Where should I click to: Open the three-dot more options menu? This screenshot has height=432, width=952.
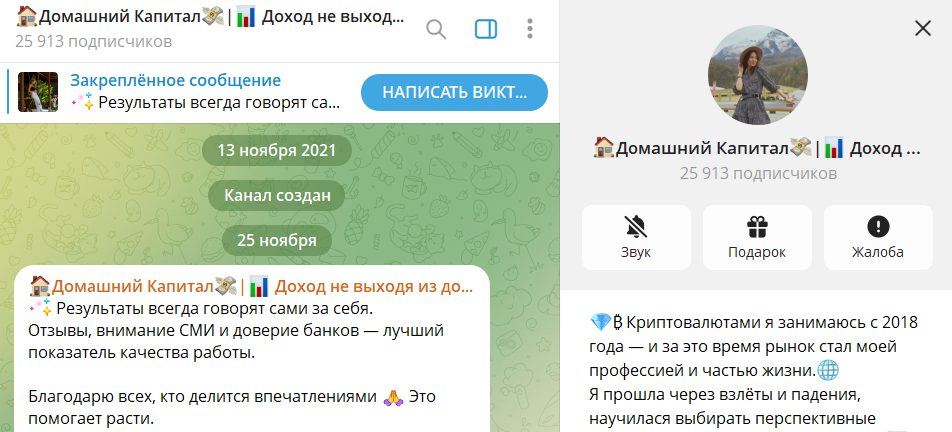(x=530, y=29)
